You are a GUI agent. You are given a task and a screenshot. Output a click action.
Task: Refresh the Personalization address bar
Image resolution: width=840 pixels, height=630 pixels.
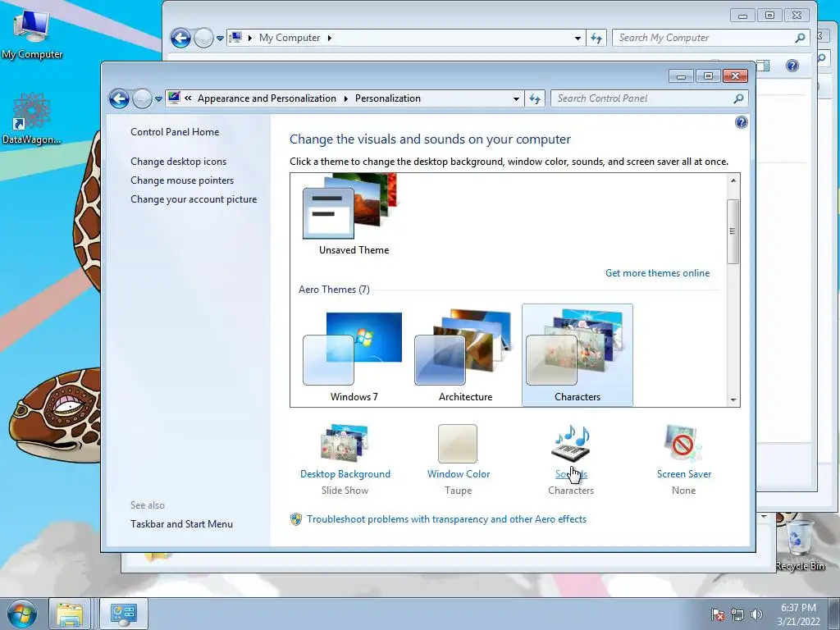[x=535, y=98]
